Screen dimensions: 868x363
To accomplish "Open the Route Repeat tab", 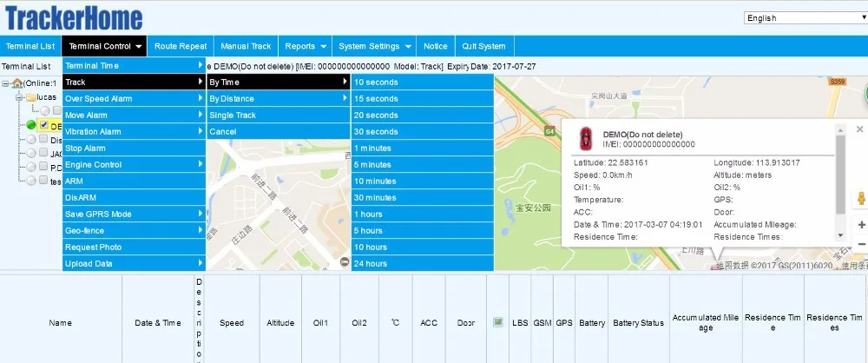I will pyautogui.click(x=181, y=46).
